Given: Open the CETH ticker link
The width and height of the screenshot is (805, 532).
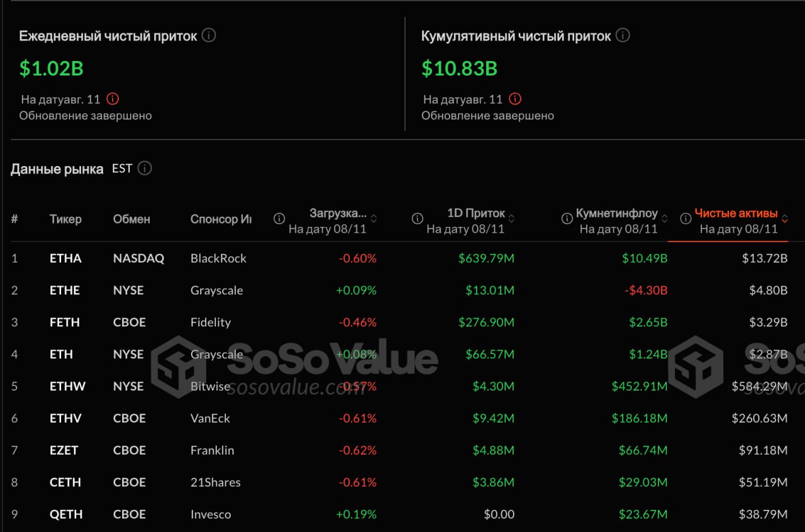Looking at the screenshot, I should click(x=65, y=482).
